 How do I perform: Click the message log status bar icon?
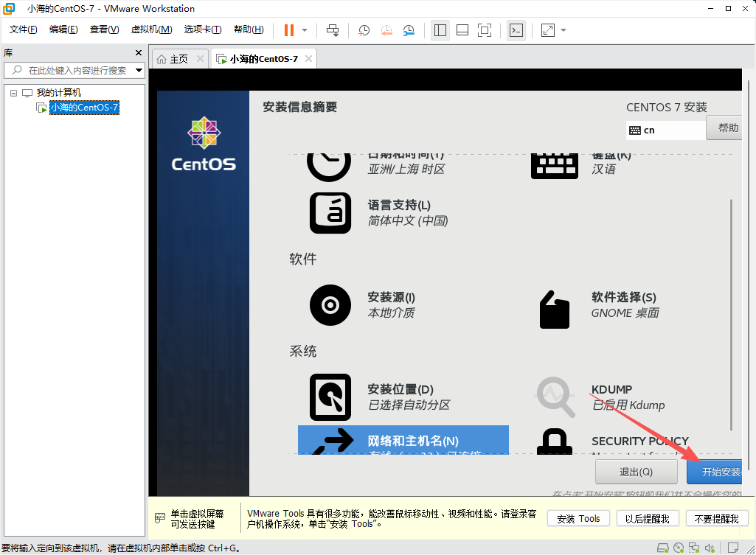point(733,548)
